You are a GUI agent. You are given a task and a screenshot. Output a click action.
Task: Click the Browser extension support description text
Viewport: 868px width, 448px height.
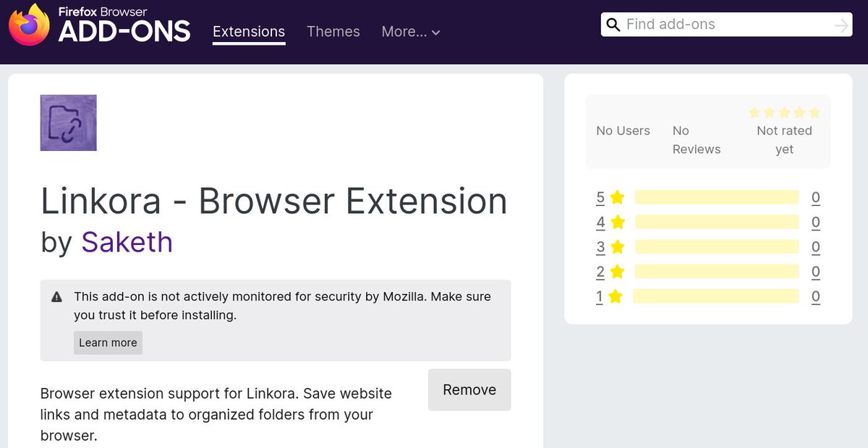(216, 415)
